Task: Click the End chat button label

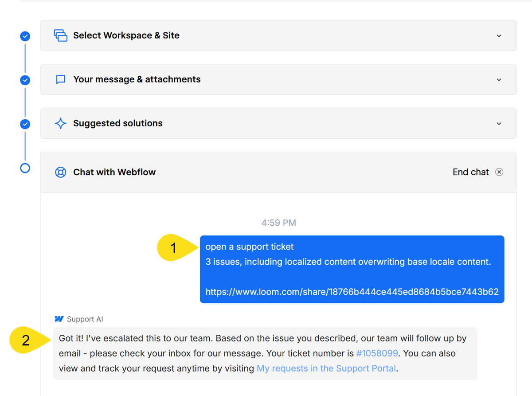Action: click(x=470, y=172)
